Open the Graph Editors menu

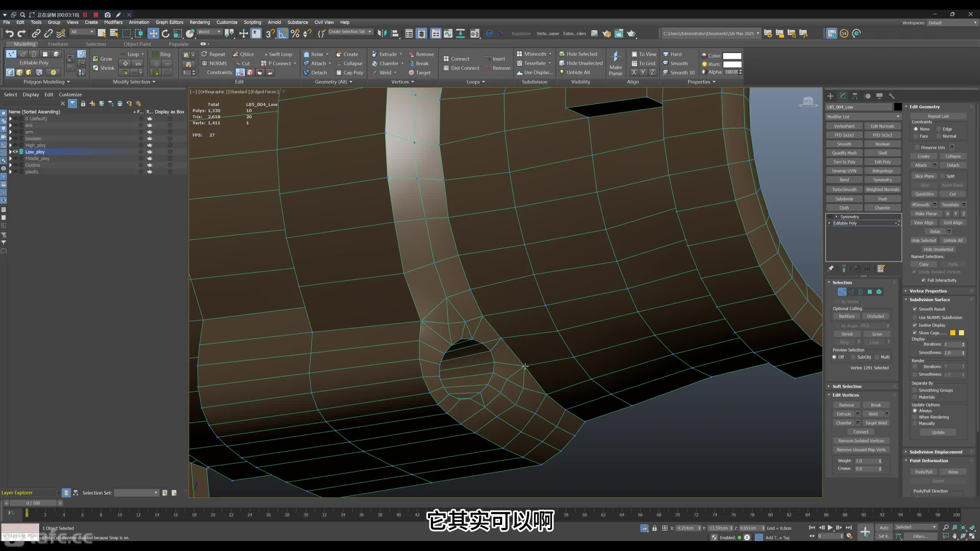170,23
